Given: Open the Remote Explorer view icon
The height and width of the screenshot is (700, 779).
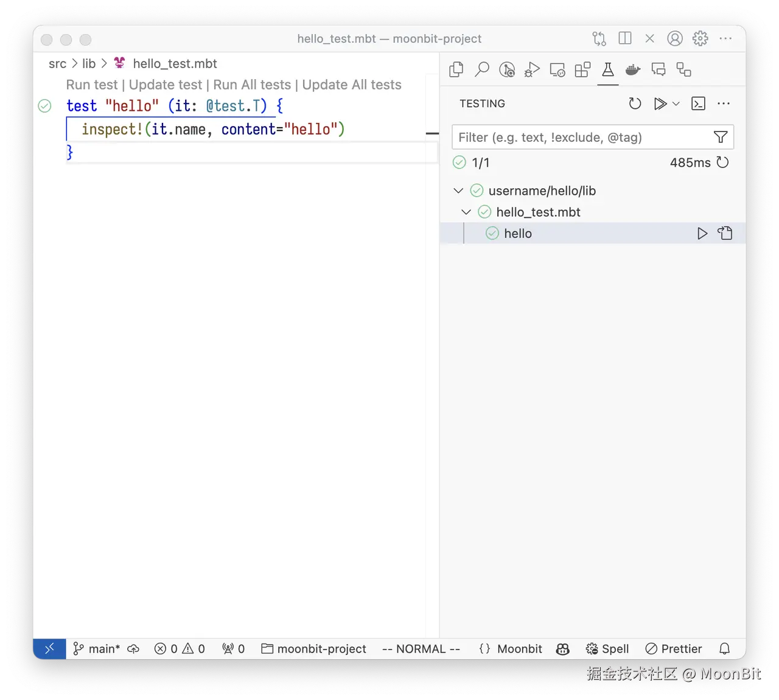Looking at the screenshot, I should point(557,70).
